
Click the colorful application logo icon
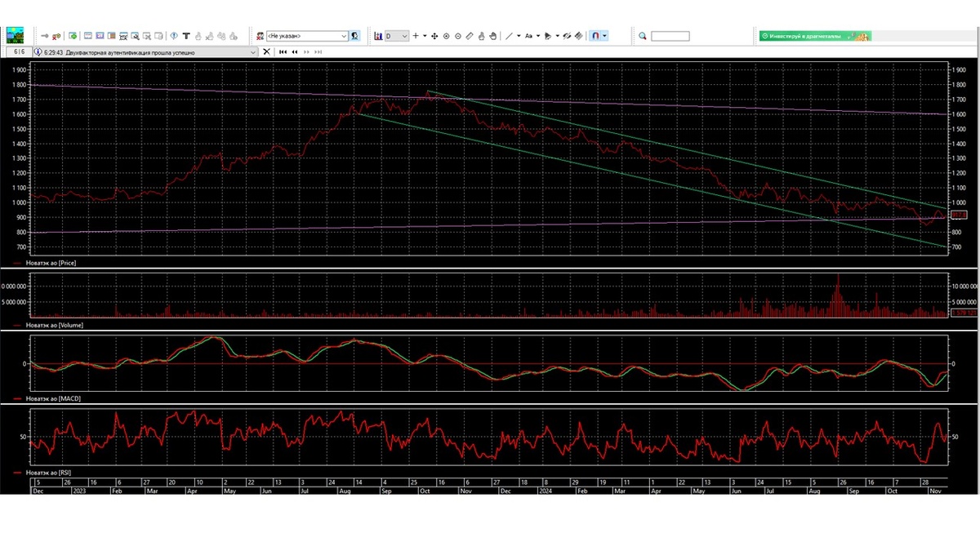(x=15, y=35)
